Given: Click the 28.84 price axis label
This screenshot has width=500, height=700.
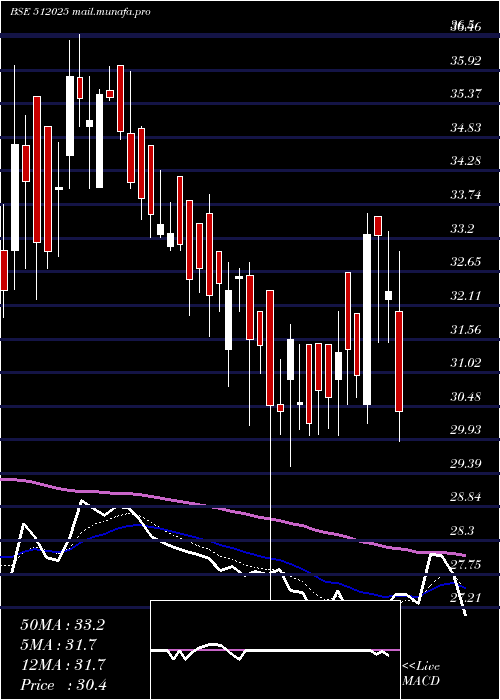Looking at the screenshot, I should [x=466, y=497].
